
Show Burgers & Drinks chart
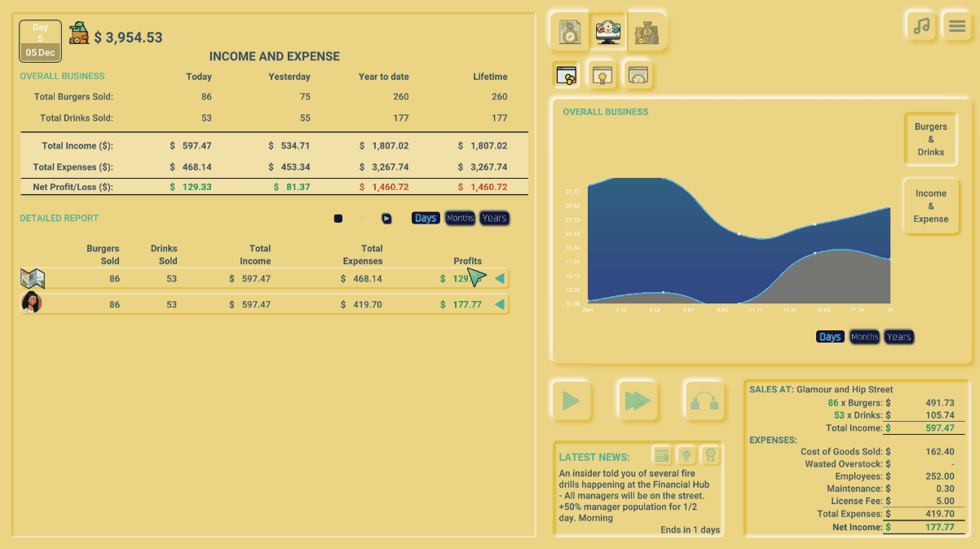930,139
